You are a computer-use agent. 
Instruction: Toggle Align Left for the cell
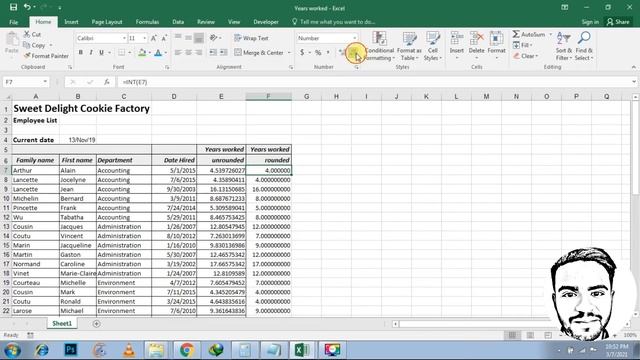178,52
